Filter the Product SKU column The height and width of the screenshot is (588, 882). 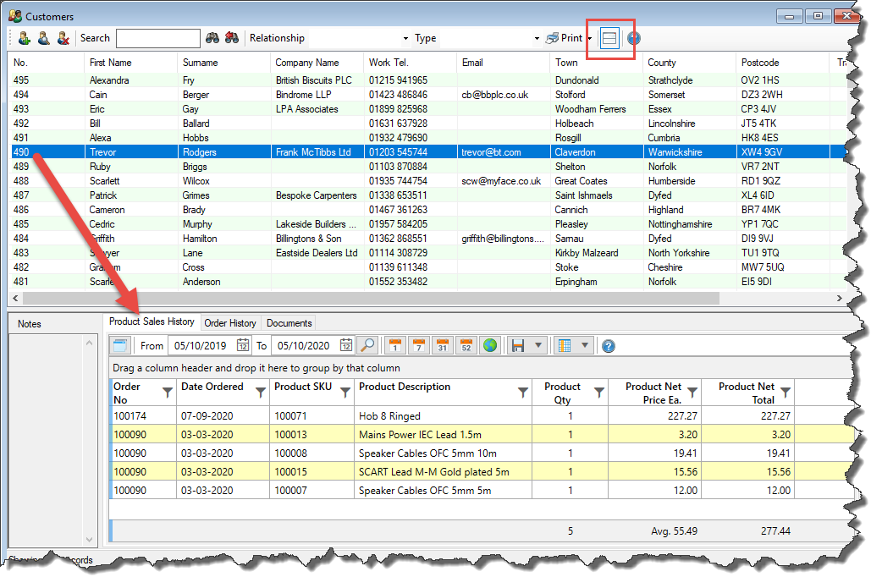tap(345, 392)
